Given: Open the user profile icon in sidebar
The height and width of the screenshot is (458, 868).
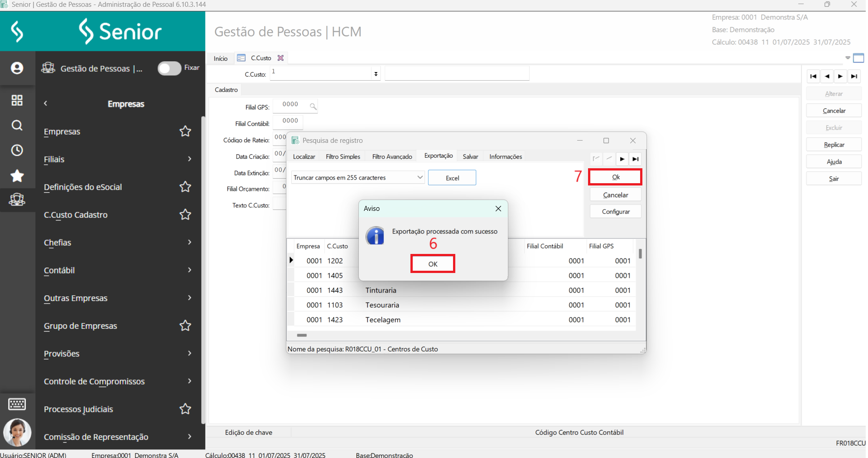Looking at the screenshot, I should pos(17,68).
